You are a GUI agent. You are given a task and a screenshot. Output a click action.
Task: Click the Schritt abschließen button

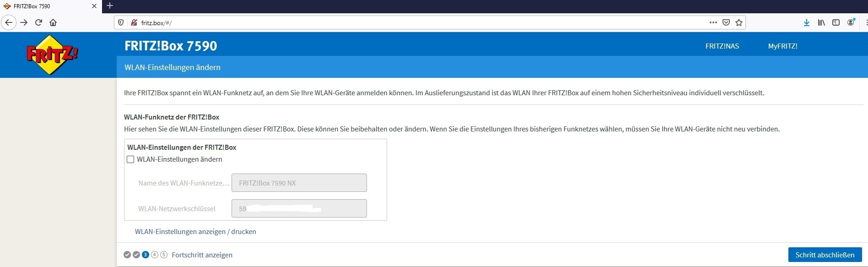[x=825, y=255]
